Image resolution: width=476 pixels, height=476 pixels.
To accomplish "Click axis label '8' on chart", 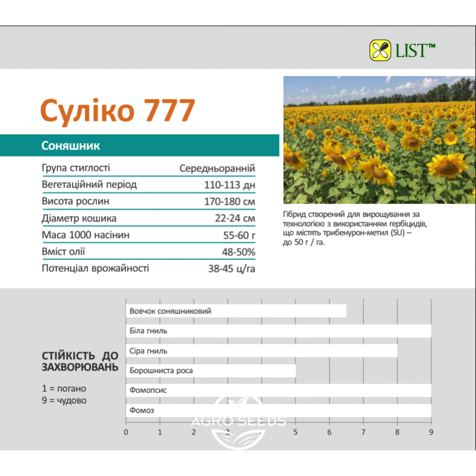I will [x=397, y=433].
